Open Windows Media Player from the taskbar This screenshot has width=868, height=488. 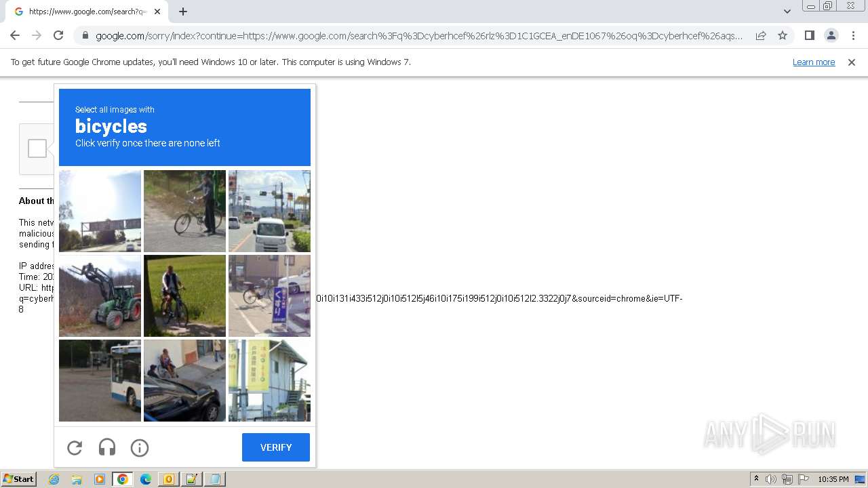pyautogui.click(x=99, y=479)
